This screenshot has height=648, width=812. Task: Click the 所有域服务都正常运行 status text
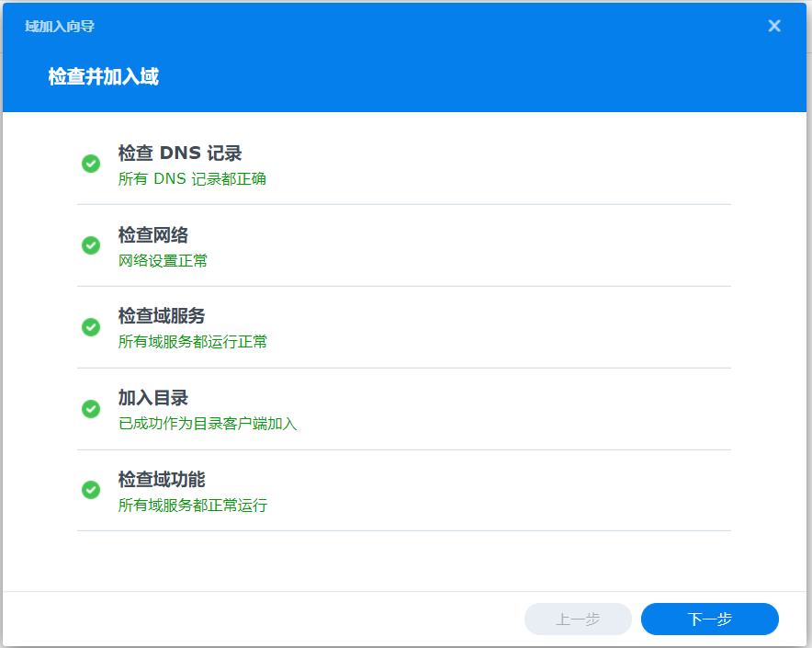(x=193, y=505)
